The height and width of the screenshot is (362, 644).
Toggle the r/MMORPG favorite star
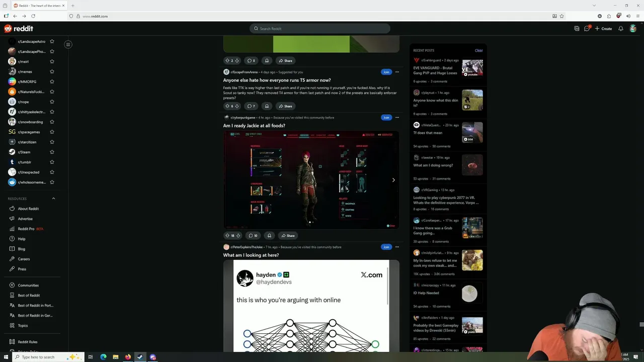pyautogui.click(x=52, y=81)
